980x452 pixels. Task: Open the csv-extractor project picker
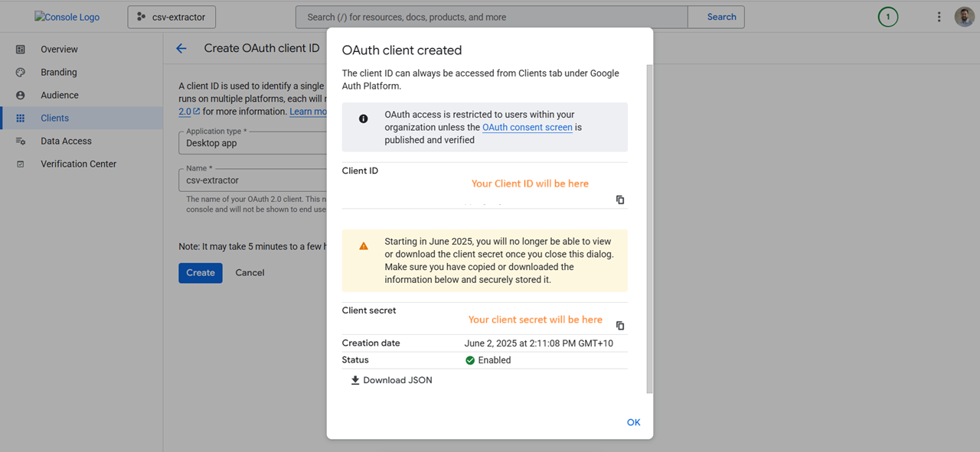pos(171,17)
